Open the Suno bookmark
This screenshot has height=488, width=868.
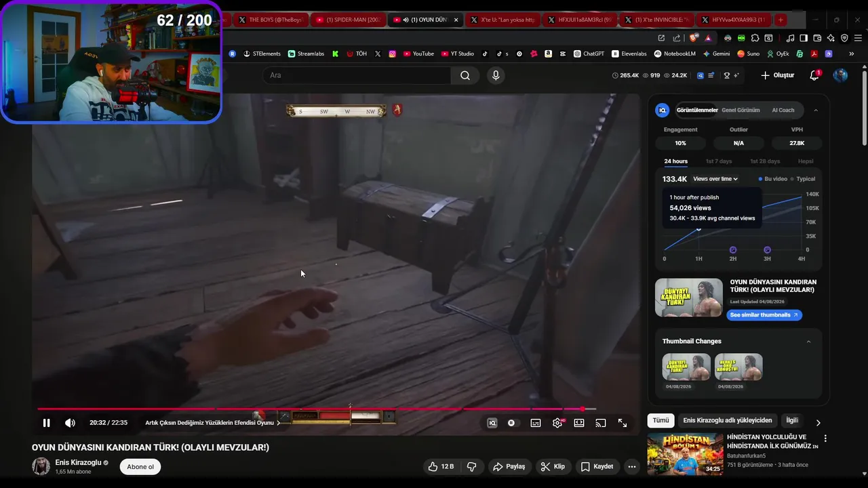pos(749,54)
